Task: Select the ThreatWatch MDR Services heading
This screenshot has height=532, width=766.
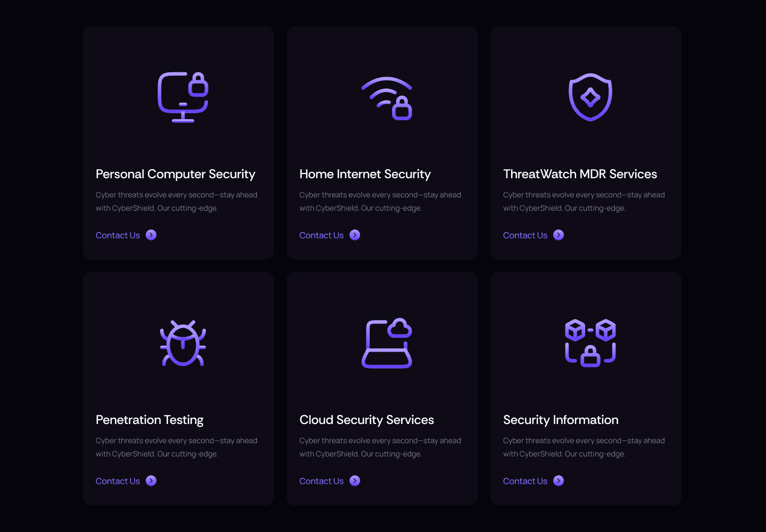Action: (580, 174)
